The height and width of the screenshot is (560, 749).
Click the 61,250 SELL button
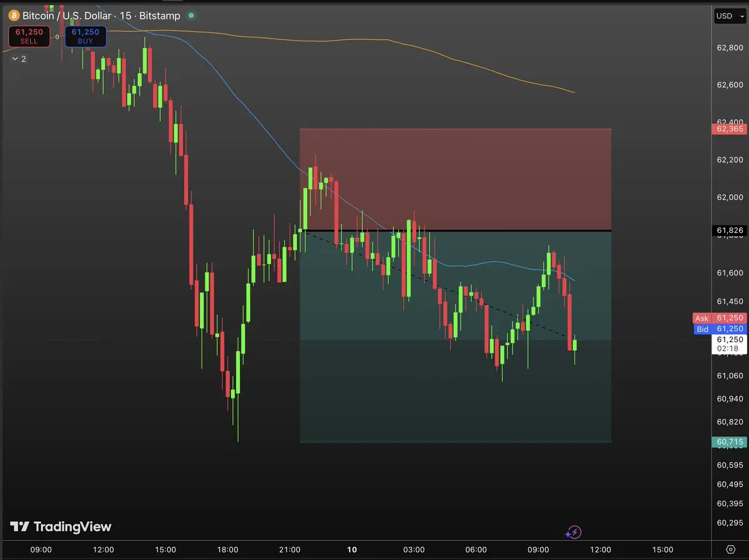pyautogui.click(x=29, y=36)
